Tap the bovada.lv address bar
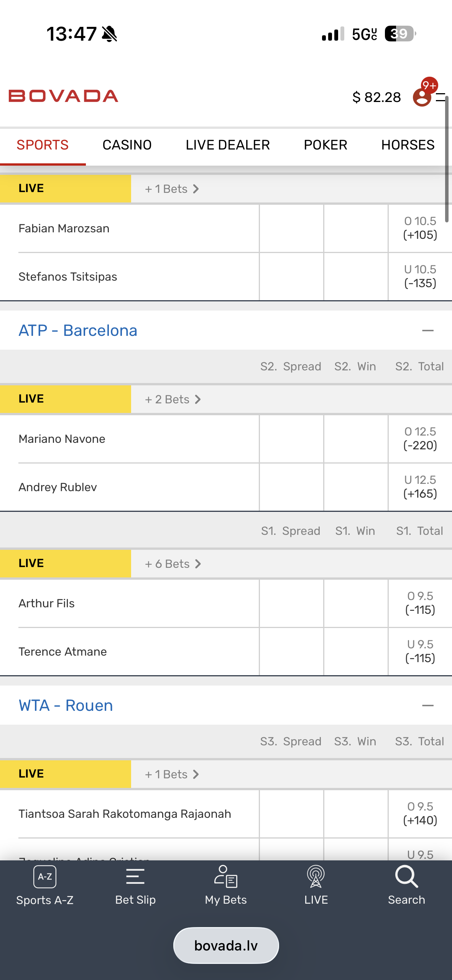The image size is (452, 980). pos(226,945)
